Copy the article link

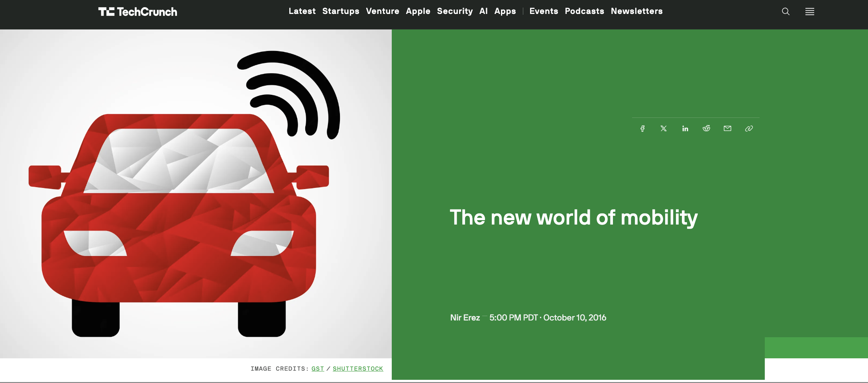(x=748, y=128)
